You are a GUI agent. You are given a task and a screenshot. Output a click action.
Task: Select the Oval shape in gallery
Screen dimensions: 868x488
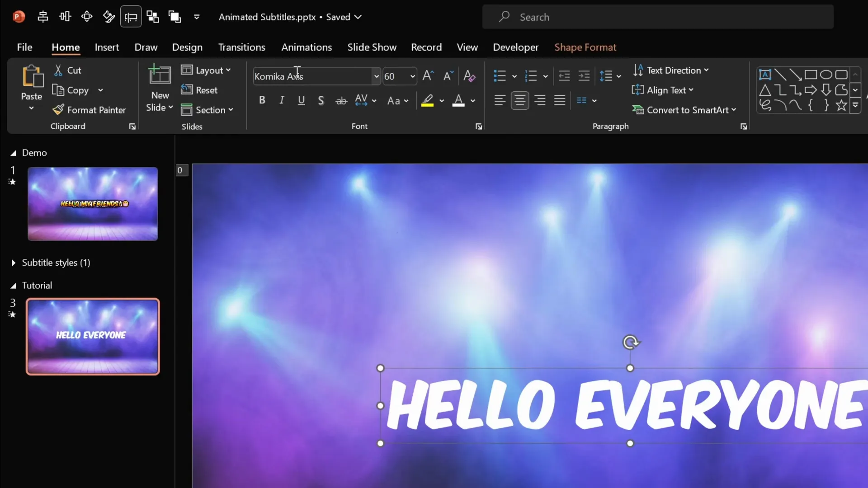pos(826,75)
